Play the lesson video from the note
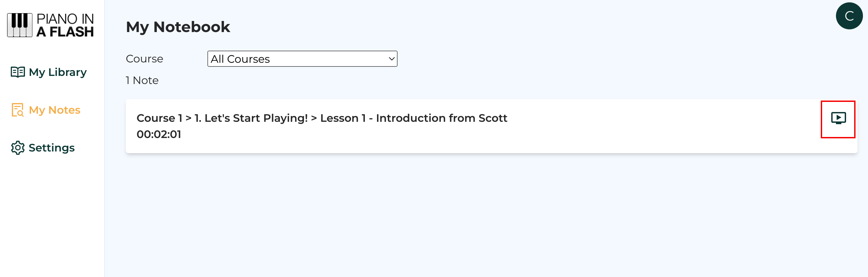 [838, 118]
